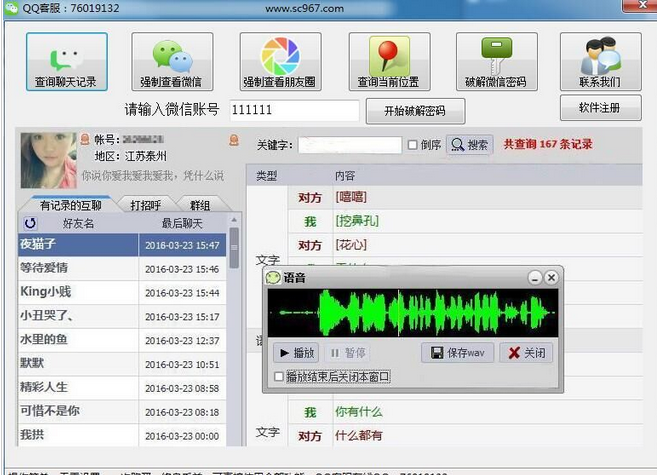
Task: Click the 共查询 167 条记录 text
Action: (x=548, y=144)
